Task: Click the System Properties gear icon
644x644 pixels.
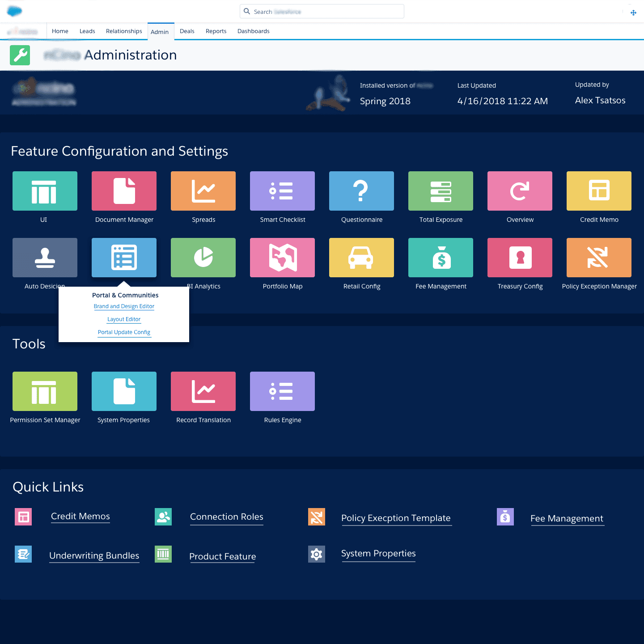Action: (317, 554)
